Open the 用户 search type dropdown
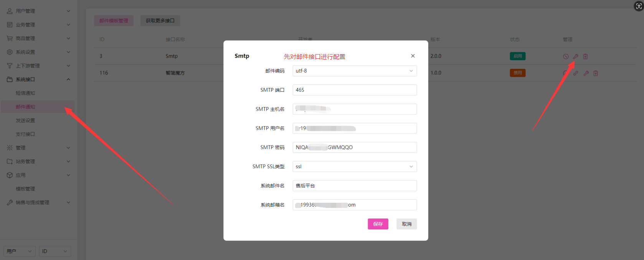Viewport: 644px width, 260px height. coord(19,251)
